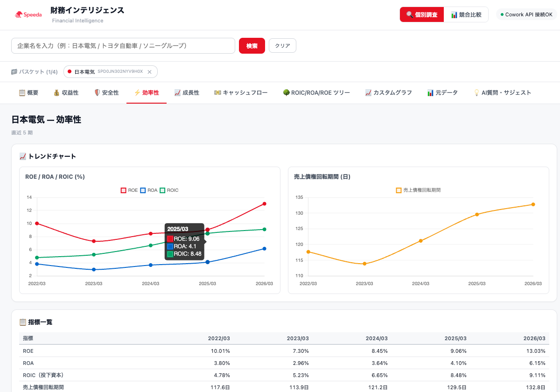Click the 2022/03 table column header
The image size is (560, 392).
pyautogui.click(x=219, y=338)
